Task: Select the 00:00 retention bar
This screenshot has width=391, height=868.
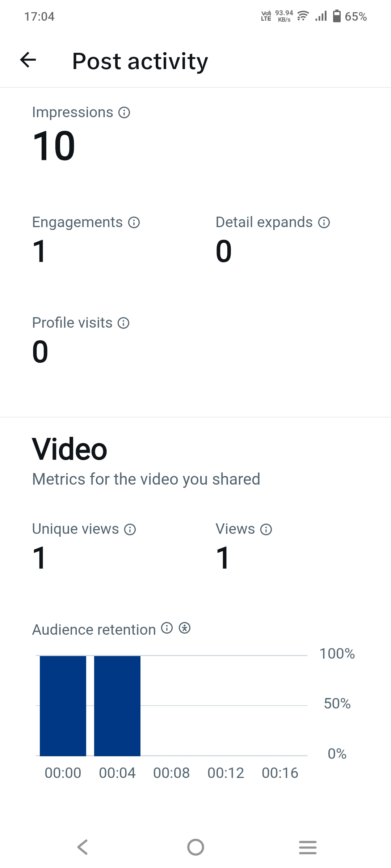Action: [x=63, y=706]
